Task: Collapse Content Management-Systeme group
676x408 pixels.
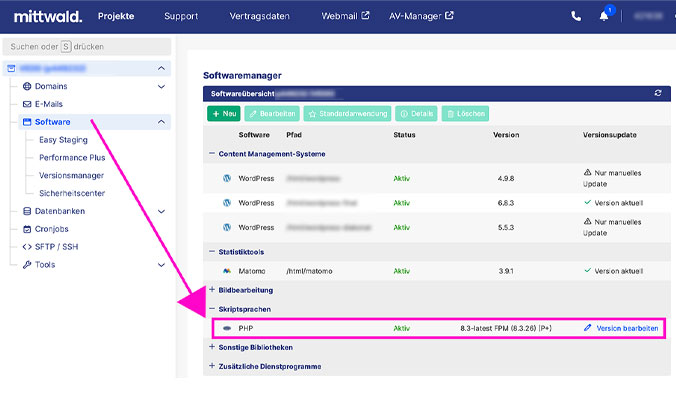Action: (x=212, y=154)
